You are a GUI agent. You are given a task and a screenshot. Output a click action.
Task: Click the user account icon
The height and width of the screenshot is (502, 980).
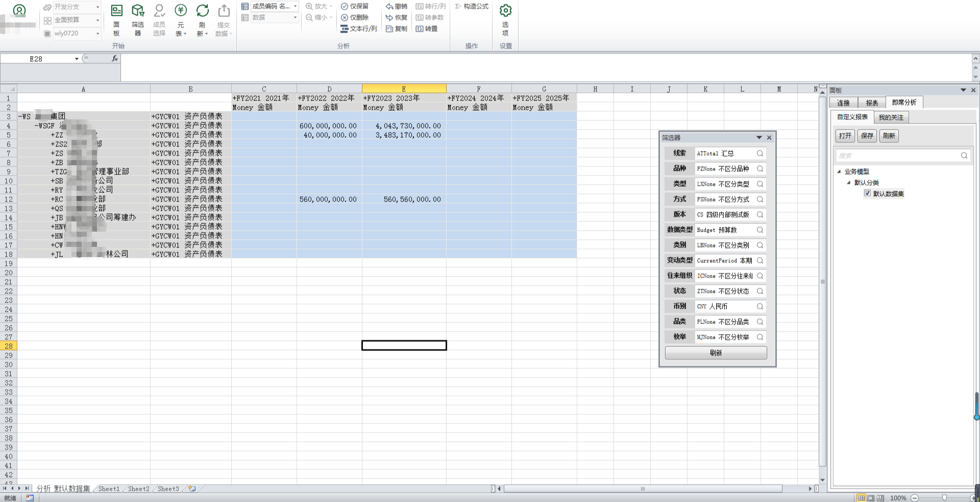click(x=19, y=10)
